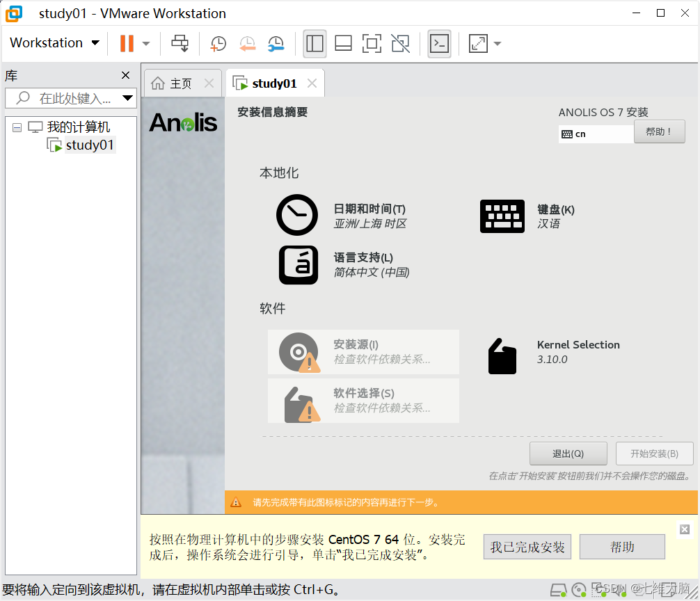Select My Computer in the library
Viewport: 700px width, 601px height.
coord(78,127)
